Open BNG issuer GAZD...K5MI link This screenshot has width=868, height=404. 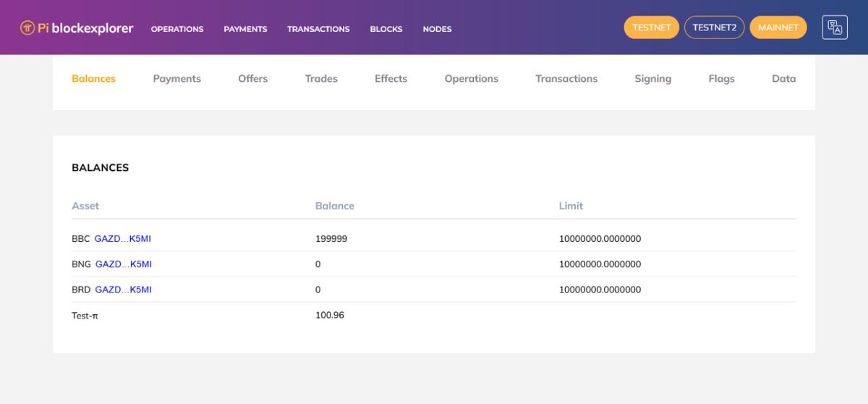[x=124, y=264]
